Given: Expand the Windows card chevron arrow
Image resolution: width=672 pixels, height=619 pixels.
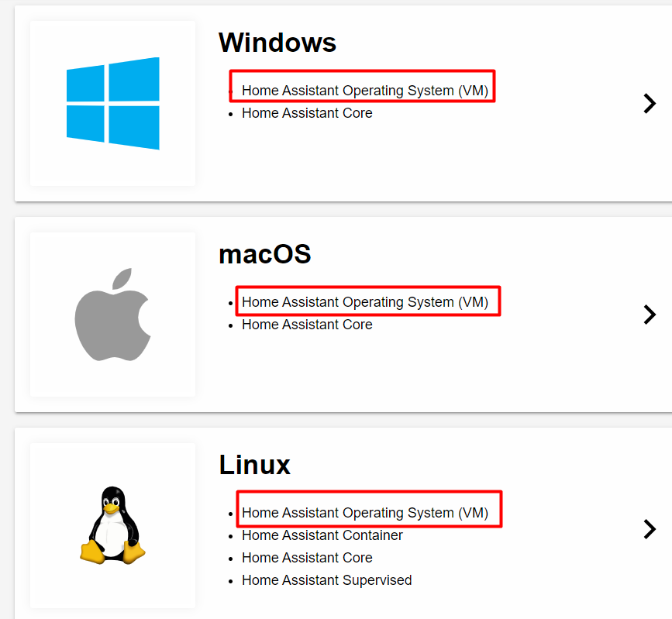Looking at the screenshot, I should tap(650, 103).
